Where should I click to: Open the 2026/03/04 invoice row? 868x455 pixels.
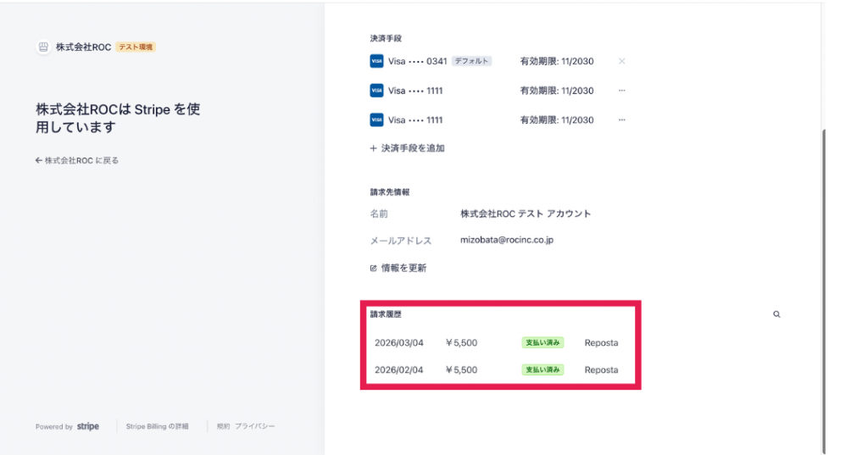(398, 343)
